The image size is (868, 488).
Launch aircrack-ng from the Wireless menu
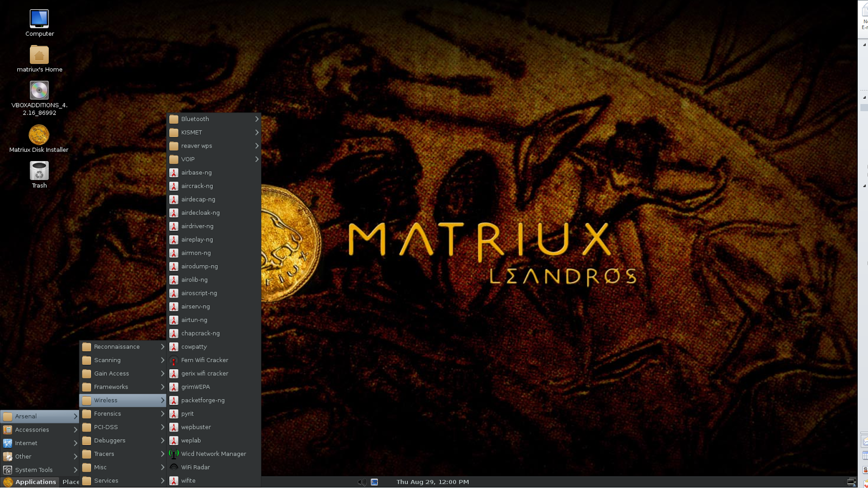(x=197, y=185)
